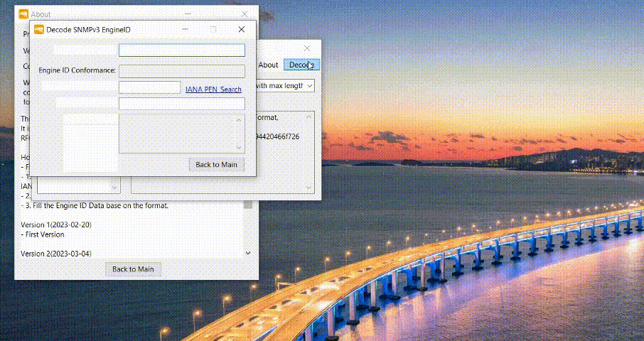644x341 pixels.
Task: Open the IANA PEN Search link
Action: pos(213,89)
